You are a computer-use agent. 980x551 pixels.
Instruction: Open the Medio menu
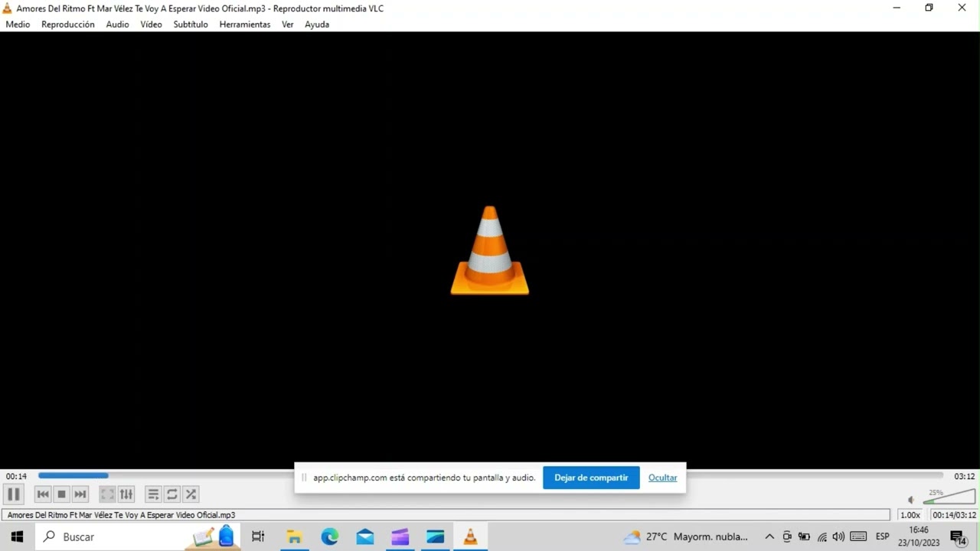click(18, 24)
